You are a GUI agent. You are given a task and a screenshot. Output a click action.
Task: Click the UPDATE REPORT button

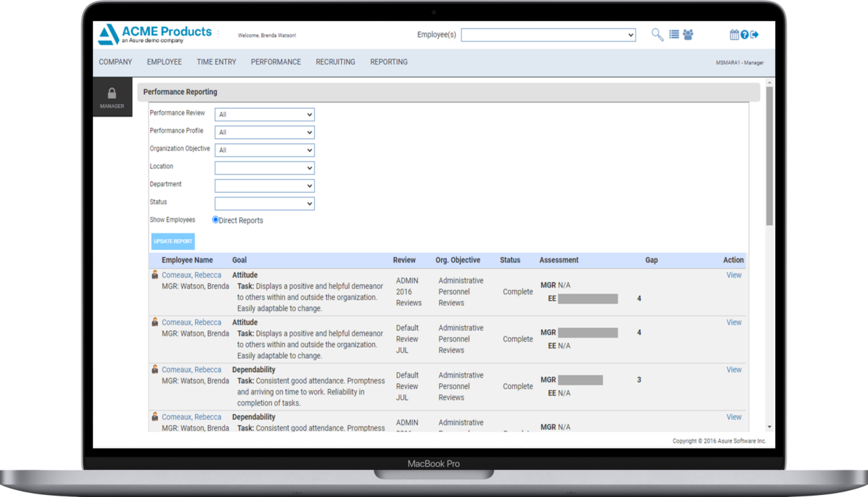(172, 241)
